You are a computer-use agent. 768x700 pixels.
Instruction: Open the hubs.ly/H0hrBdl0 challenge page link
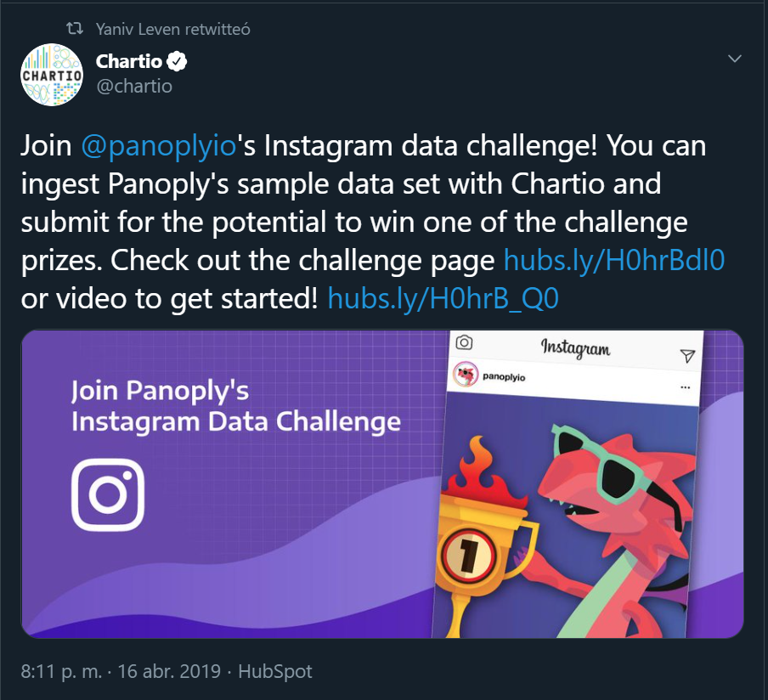pos(614,260)
